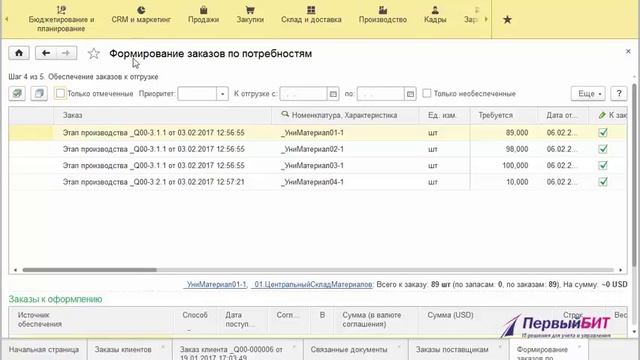Open Бюджетирование и планирование section
Image resolution: width=640 pixels, height=360 pixels.
click(61, 19)
